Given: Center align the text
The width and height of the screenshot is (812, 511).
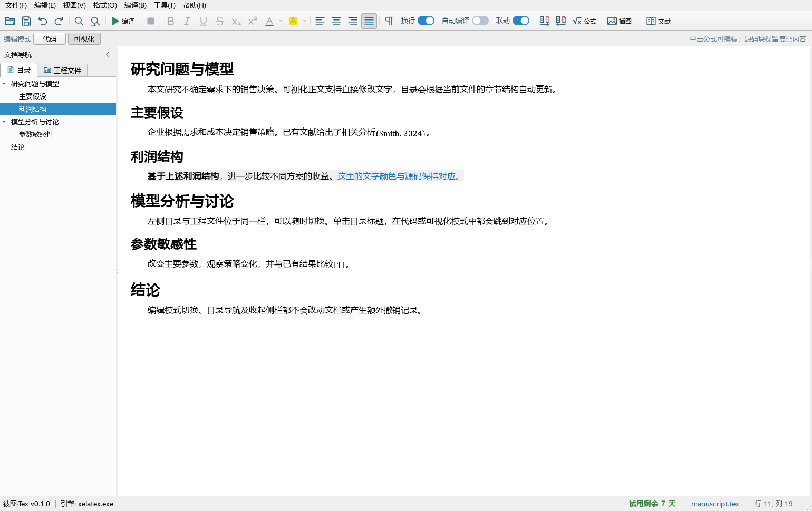Looking at the screenshot, I should click(x=336, y=21).
